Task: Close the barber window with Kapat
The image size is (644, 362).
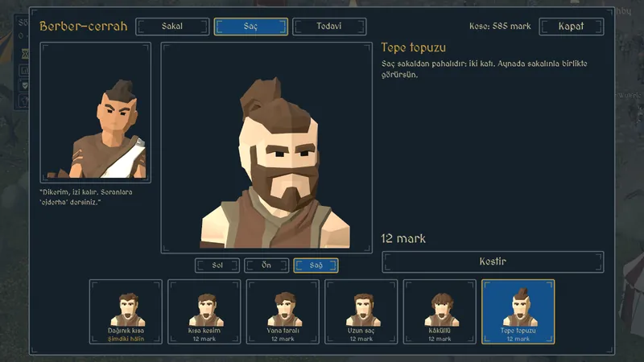Action: point(572,27)
